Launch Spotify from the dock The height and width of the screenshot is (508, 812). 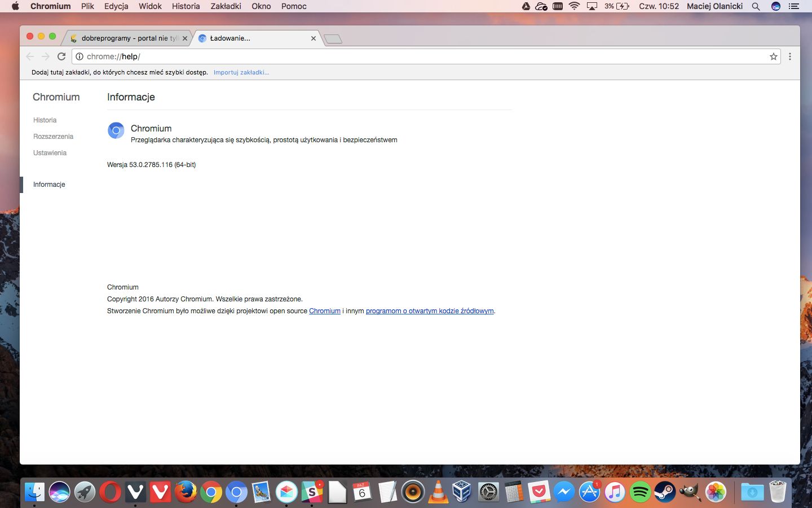pyautogui.click(x=640, y=492)
